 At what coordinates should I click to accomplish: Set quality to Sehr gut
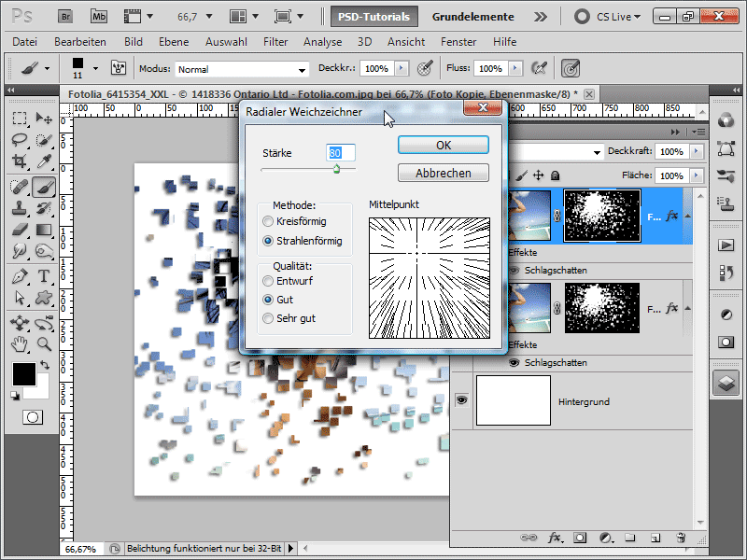coord(268,318)
